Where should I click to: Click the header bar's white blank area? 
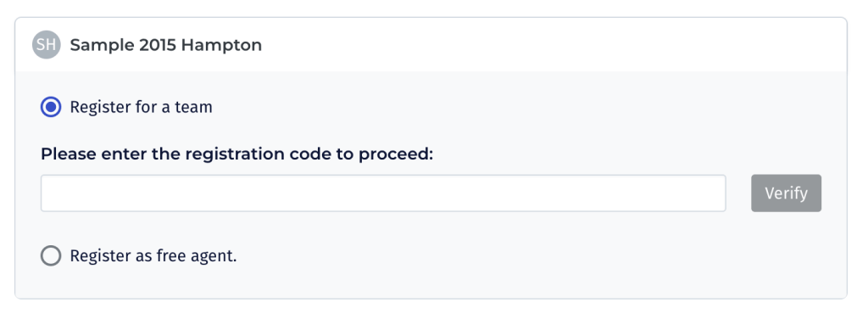[554, 45]
